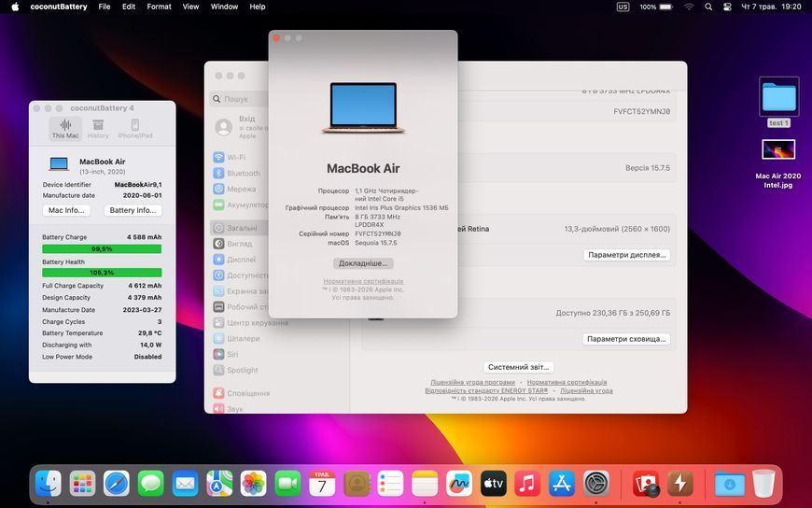The height and width of the screenshot is (508, 812).
Task: Open History tab in coconutBattery
Action: point(98,129)
